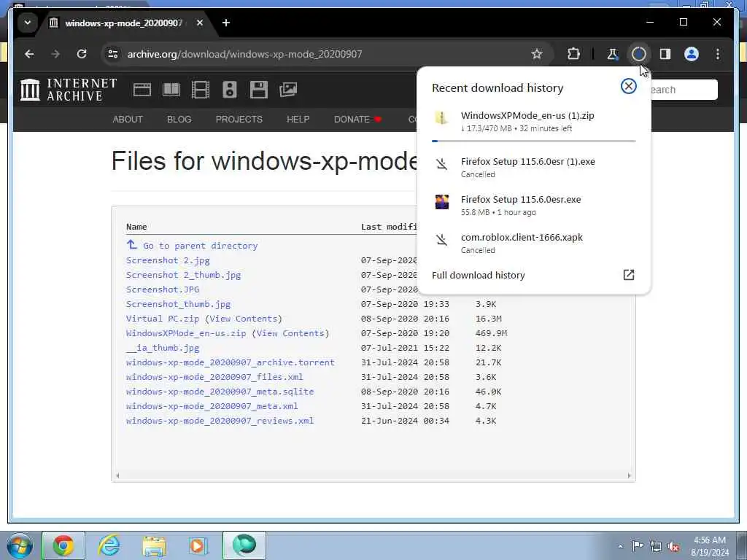Download WindowsXPMode_en-us.zip file

click(x=186, y=333)
